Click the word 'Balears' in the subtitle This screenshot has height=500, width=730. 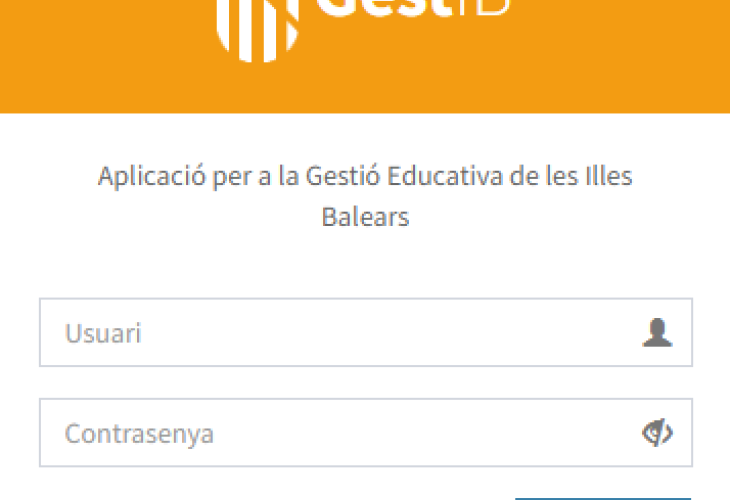coord(365,217)
